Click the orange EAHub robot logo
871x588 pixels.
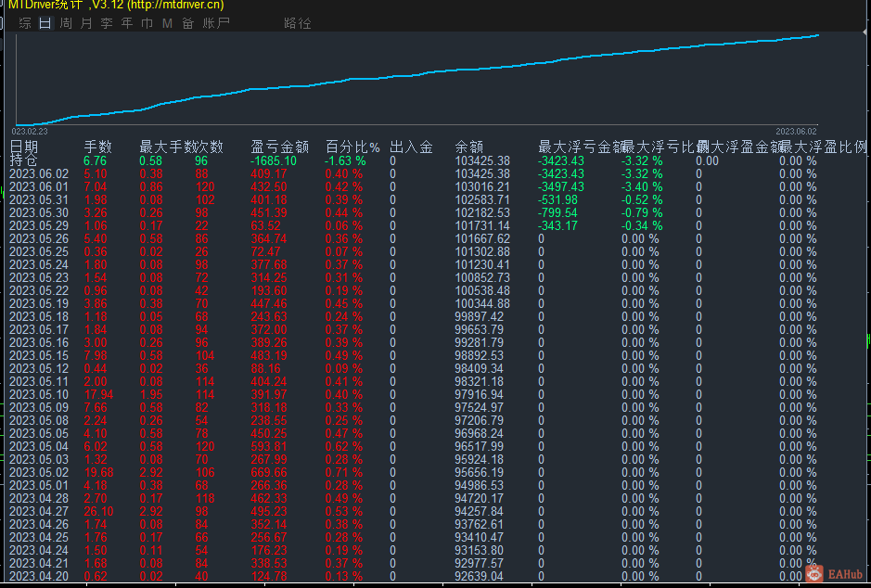816,574
